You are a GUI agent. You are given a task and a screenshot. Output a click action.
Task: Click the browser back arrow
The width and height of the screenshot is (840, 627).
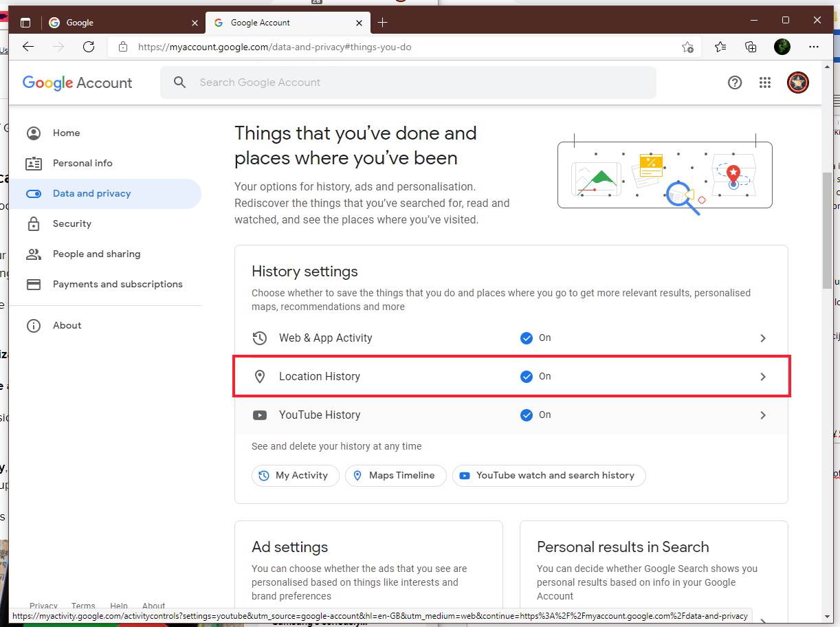point(28,47)
